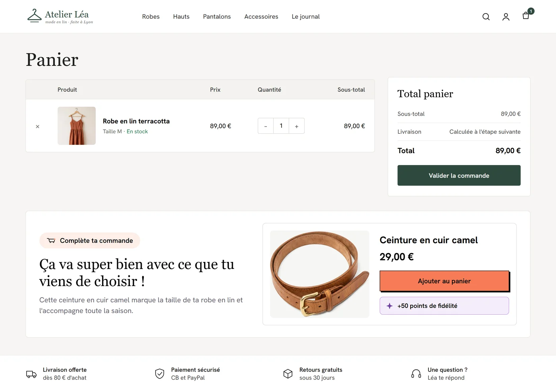
Task: Click the free returns box icon
Action: click(288, 374)
